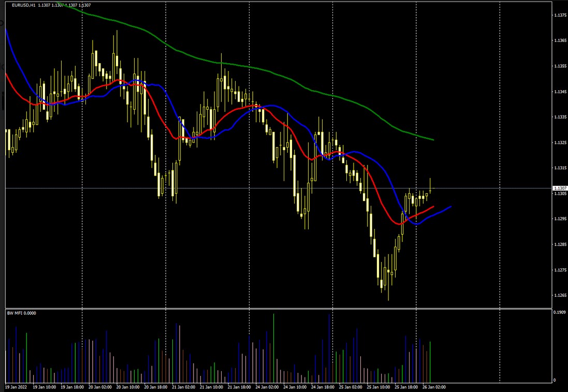568x392 pixels.
Task: Click the 1.1275 price axis label
Action: 560,270
